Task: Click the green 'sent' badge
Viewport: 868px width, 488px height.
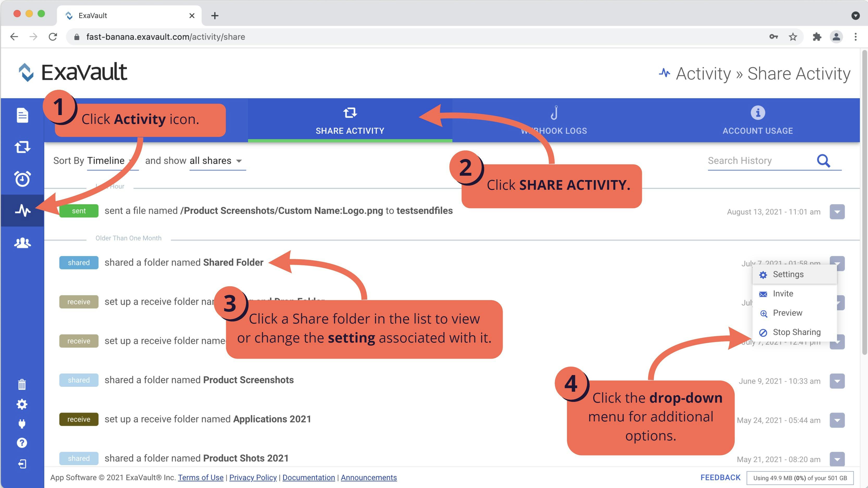Action: pyautogui.click(x=79, y=211)
